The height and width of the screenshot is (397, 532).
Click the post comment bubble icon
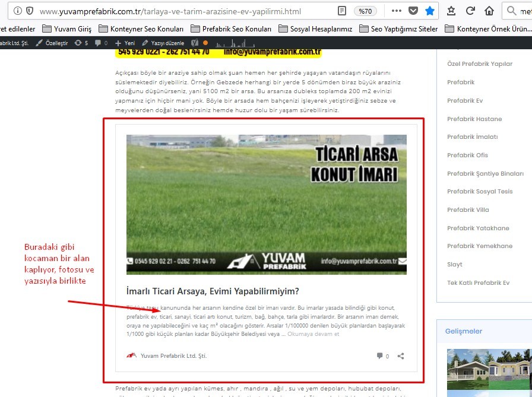pyautogui.click(x=379, y=355)
